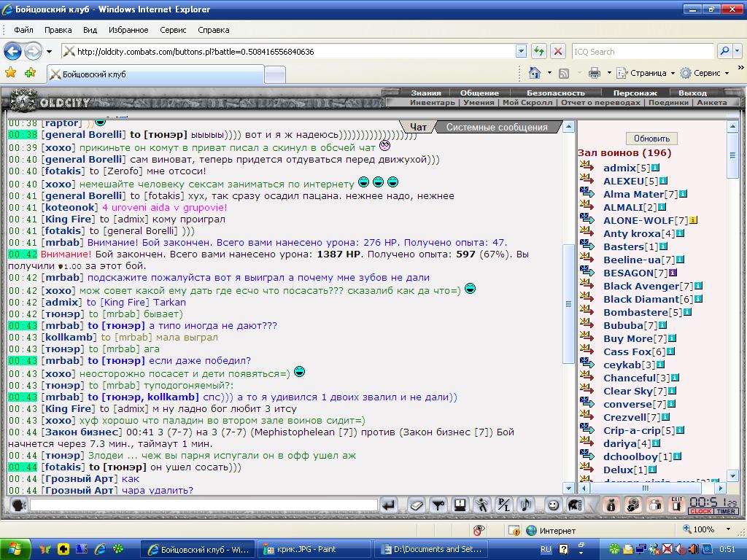747x560 pixels.
Task: Open the Сервис toolbar dropdown arrow
Action: click(x=727, y=74)
